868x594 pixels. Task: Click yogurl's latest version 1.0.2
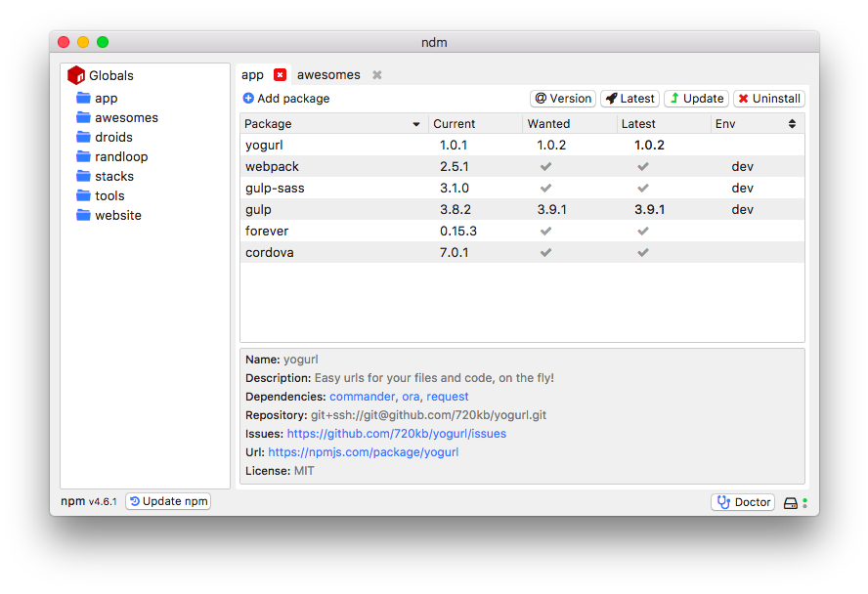pyautogui.click(x=649, y=145)
